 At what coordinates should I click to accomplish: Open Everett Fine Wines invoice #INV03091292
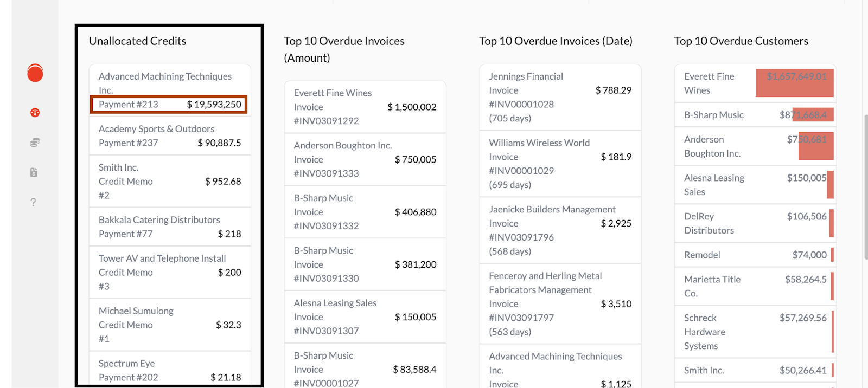pyautogui.click(x=365, y=107)
